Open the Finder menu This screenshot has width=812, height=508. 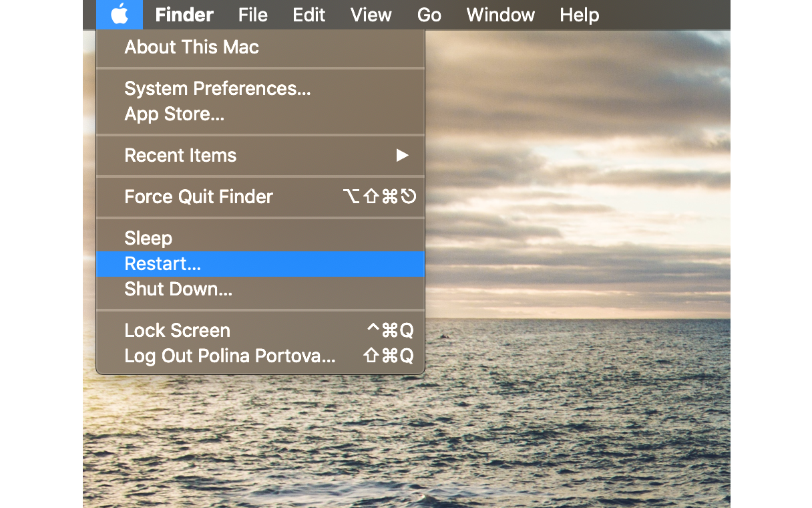[184, 15]
